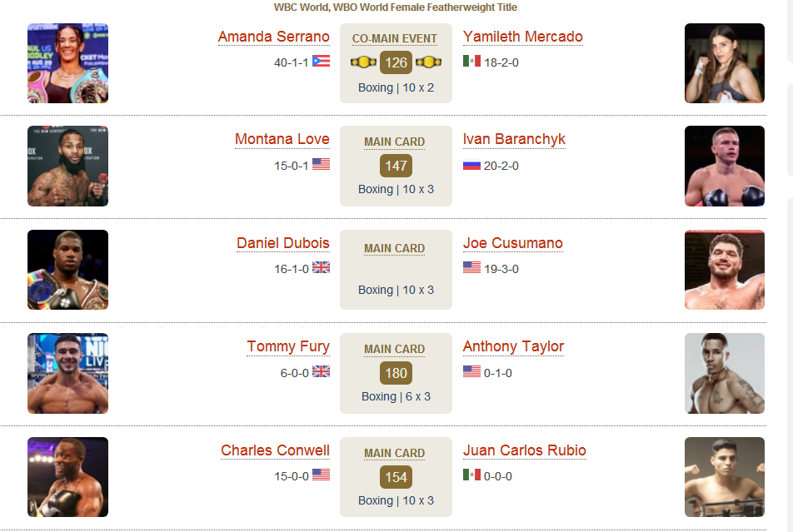Viewport: 793px width, 532px height.
Task: Open Amanda Serrano's fighter profile link
Action: coord(273,37)
